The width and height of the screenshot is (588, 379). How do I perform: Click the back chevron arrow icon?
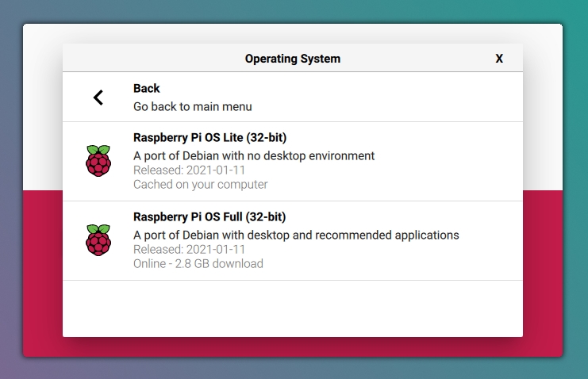pyautogui.click(x=98, y=98)
